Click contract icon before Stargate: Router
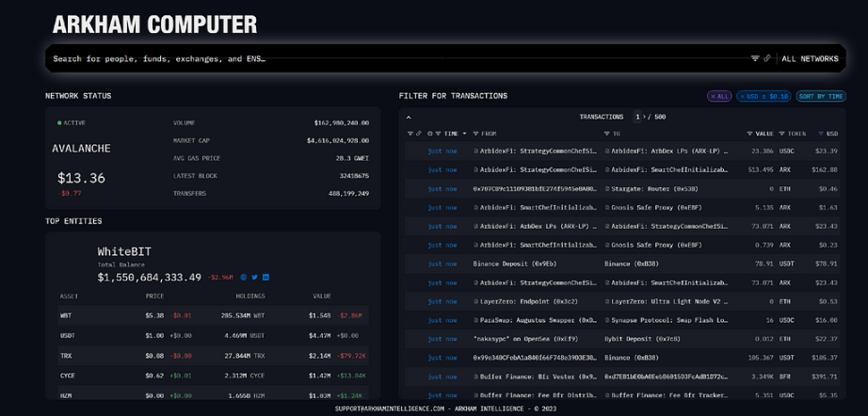 [607, 188]
